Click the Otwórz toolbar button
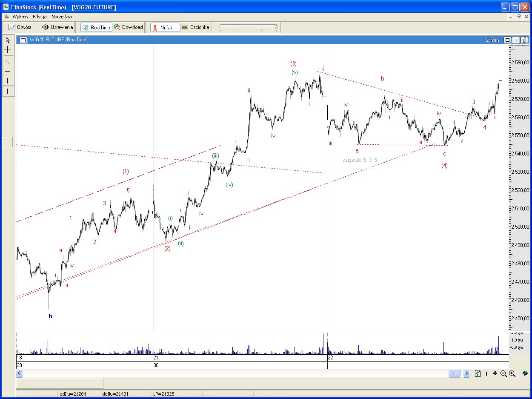Image resolution: width=532 pixels, height=399 pixels. [x=20, y=27]
